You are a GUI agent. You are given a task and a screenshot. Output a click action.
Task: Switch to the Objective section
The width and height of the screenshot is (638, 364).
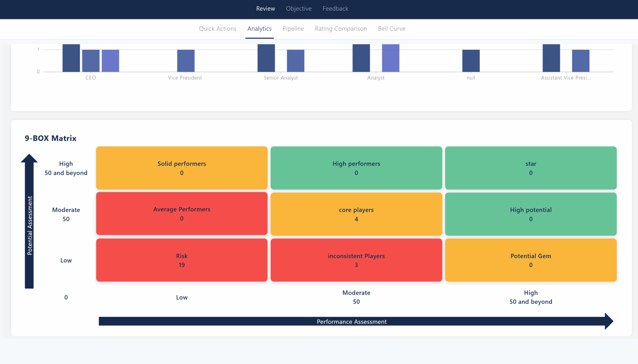[x=298, y=9]
